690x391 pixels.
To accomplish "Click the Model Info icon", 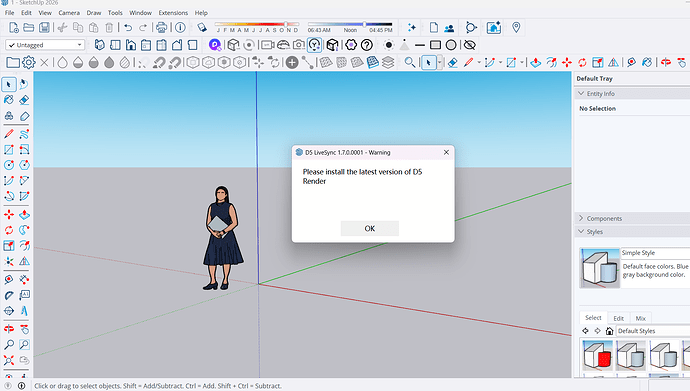I will [180, 28].
